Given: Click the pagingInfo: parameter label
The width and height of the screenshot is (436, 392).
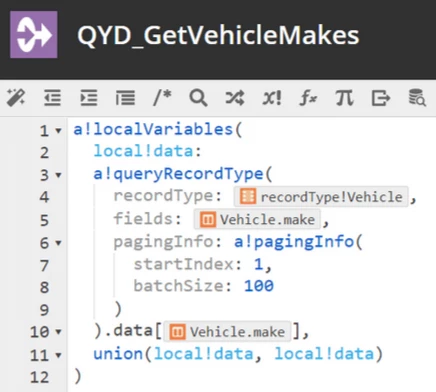Looking at the screenshot, I should tap(167, 242).
